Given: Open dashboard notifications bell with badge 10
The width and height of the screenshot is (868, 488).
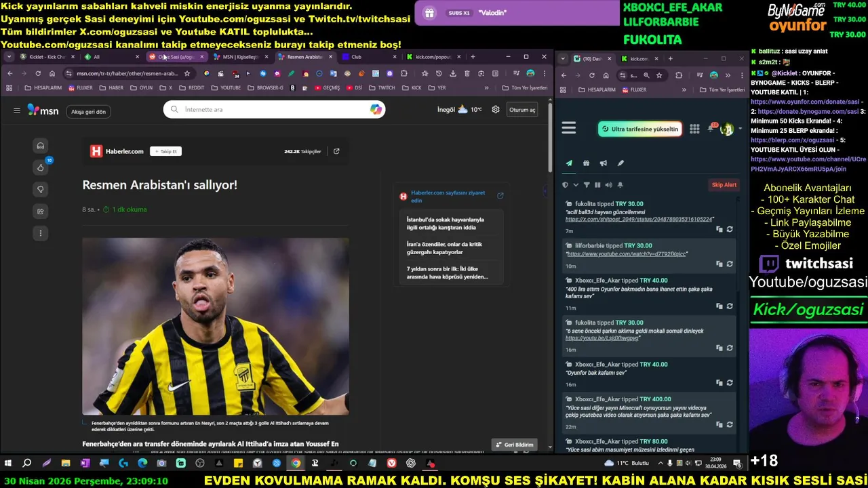Looking at the screenshot, I should click(712, 128).
